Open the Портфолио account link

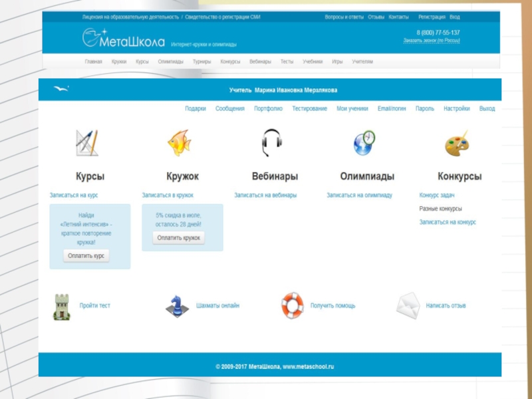[x=269, y=108]
